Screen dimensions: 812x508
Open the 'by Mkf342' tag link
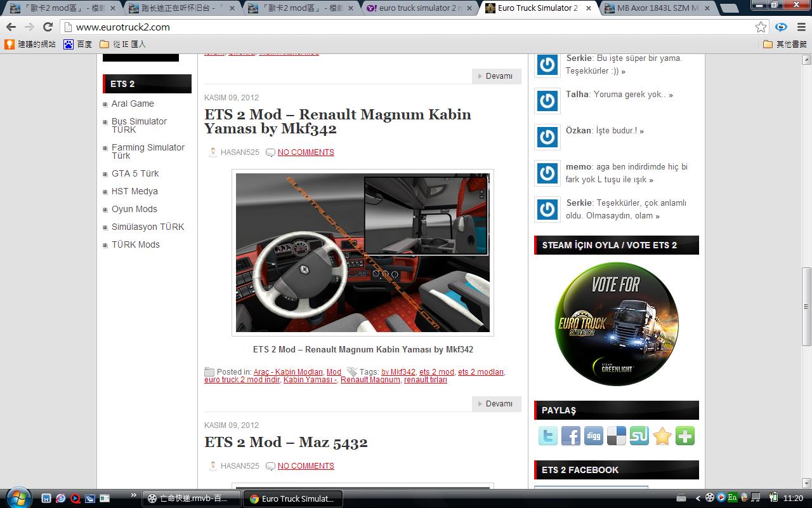(398, 372)
